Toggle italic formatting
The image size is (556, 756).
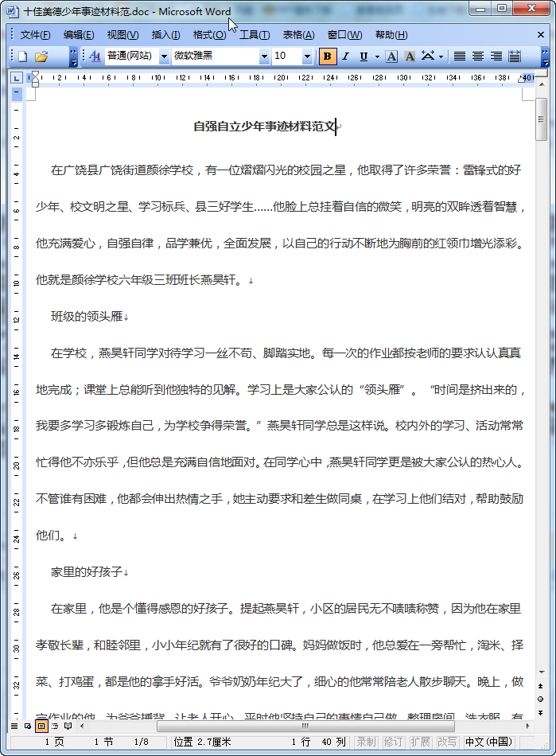point(345,57)
